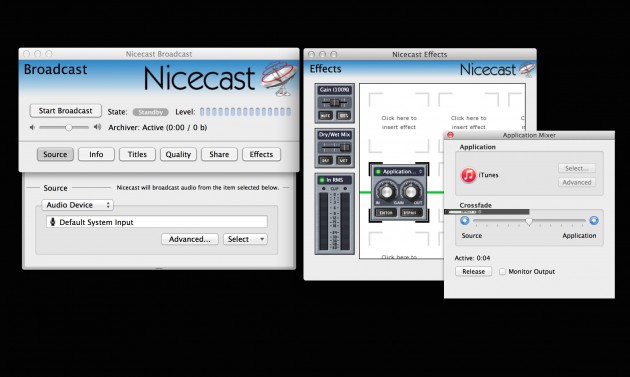Toggle the In RMS green power light

point(322,180)
